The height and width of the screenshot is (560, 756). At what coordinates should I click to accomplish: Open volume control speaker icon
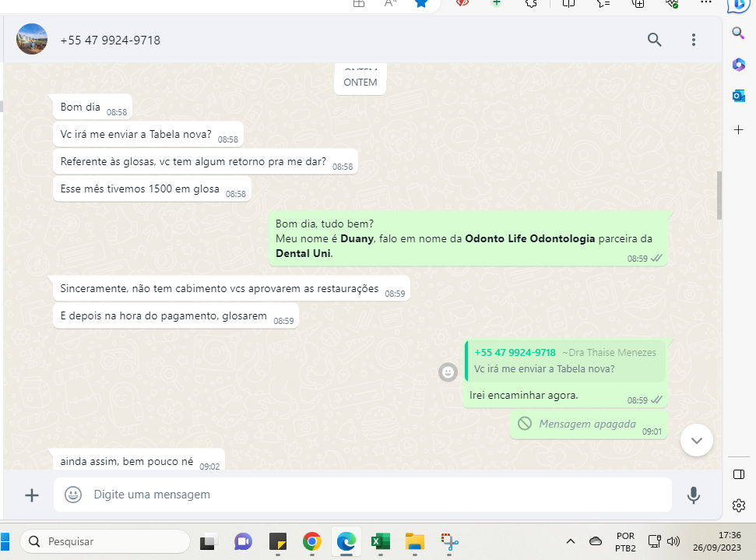pyautogui.click(x=673, y=541)
